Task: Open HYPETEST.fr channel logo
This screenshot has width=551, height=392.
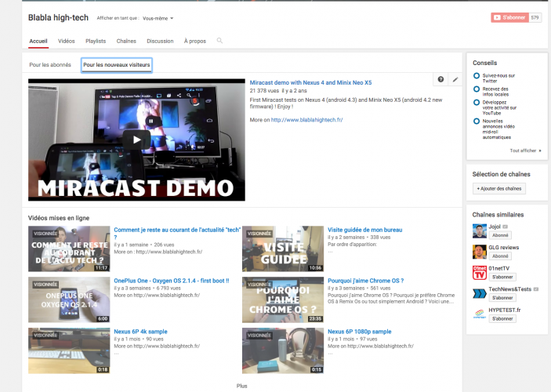Action: [480, 314]
